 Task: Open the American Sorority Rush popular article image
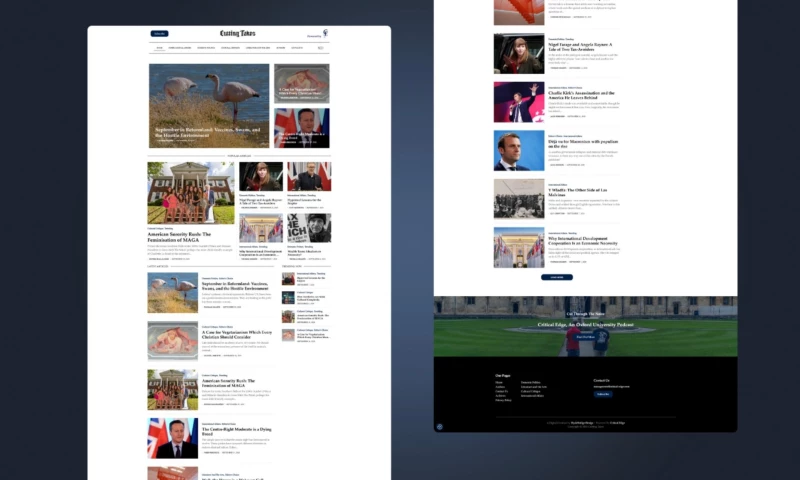(191, 193)
